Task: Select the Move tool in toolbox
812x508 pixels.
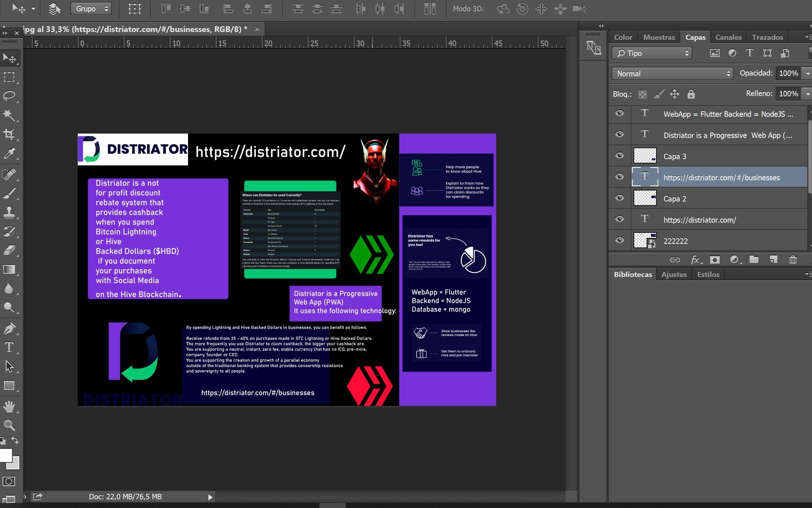Action: (9, 58)
